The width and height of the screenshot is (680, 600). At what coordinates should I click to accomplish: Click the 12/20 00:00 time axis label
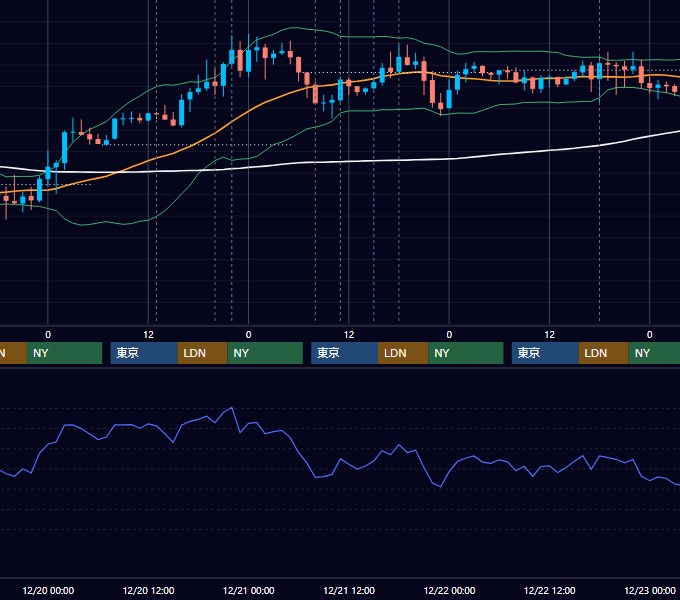tap(48, 590)
